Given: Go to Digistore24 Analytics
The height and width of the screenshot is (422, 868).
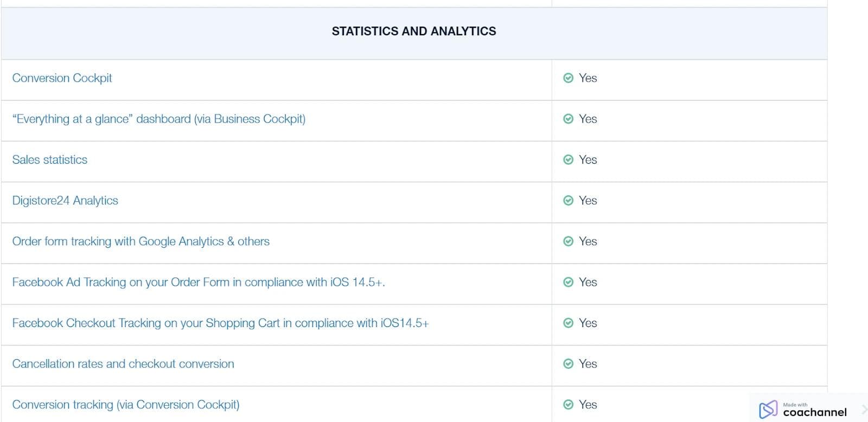Looking at the screenshot, I should [65, 201].
